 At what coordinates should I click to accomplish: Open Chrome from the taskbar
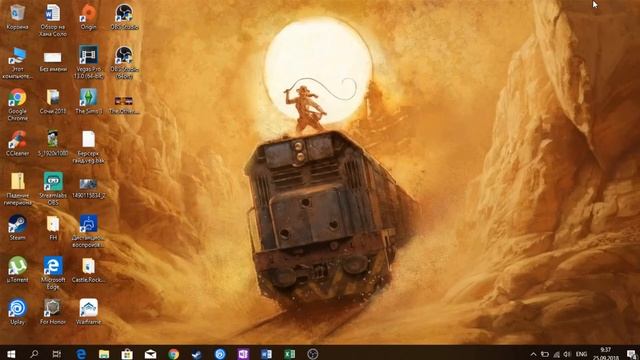coord(173,353)
